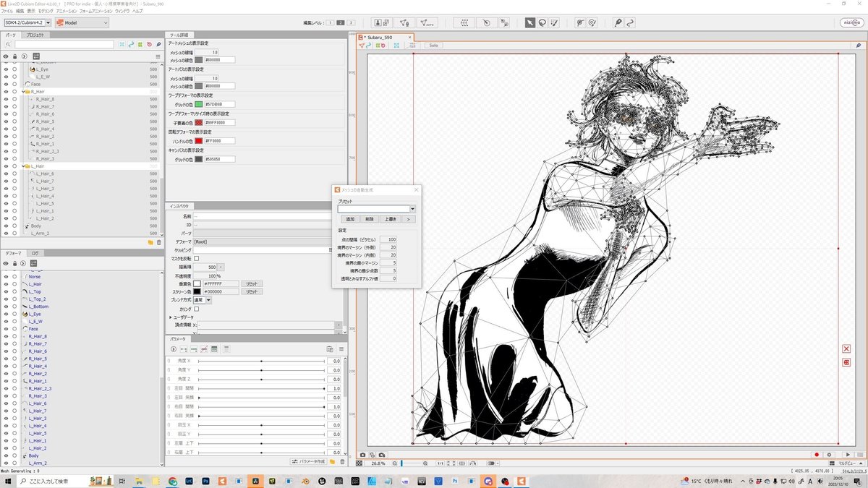The width and height of the screenshot is (868, 488).
Task: Click the search magnifier in Parts panel
Action: pyautogui.click(x=9, y=45)
